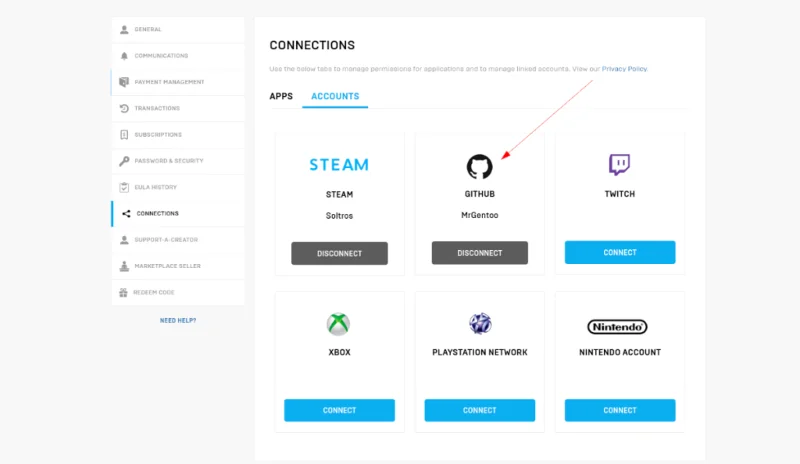The width and height of the screenshot is (800, 464).
Task: Click the NINTENDO ACCOUNT title label
Action: (620, 352)
